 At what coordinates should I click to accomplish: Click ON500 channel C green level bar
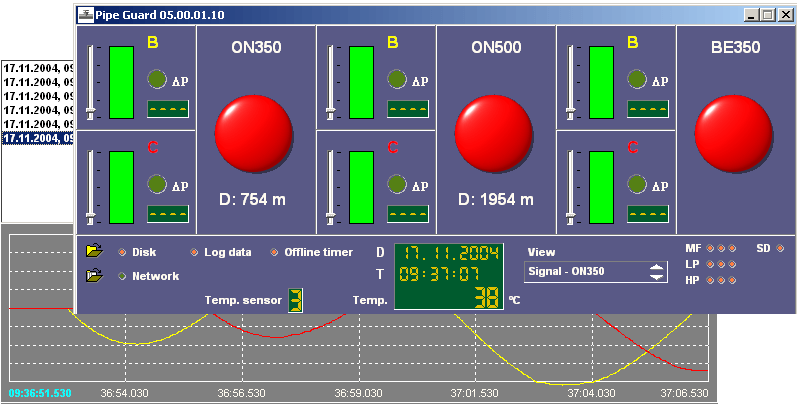pyautogui.click(x=361, y=188)
